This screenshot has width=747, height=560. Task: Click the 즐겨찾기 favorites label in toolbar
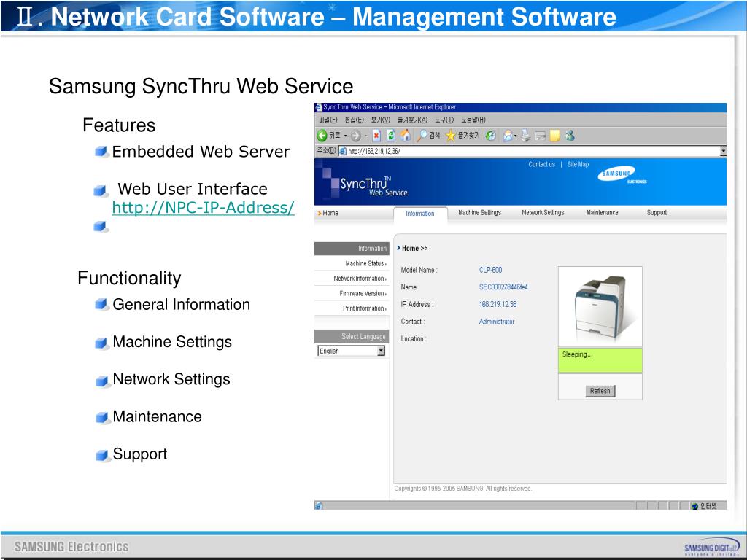coord(469,136)
